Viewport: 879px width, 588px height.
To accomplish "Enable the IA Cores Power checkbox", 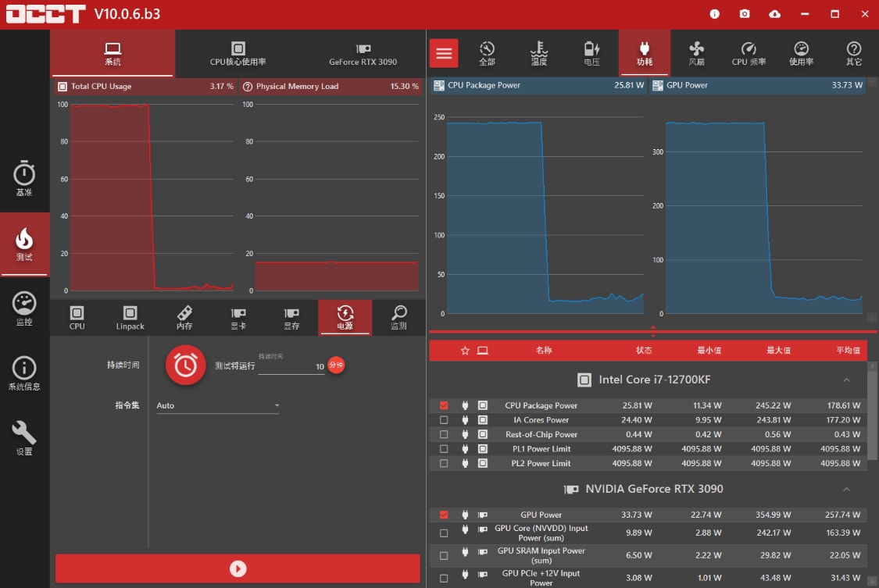I will (x=444, y=420).
